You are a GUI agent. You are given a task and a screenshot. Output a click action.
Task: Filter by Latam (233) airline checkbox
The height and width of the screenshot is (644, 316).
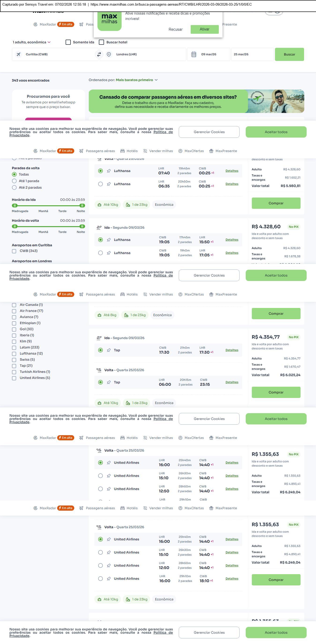[14, 348]
